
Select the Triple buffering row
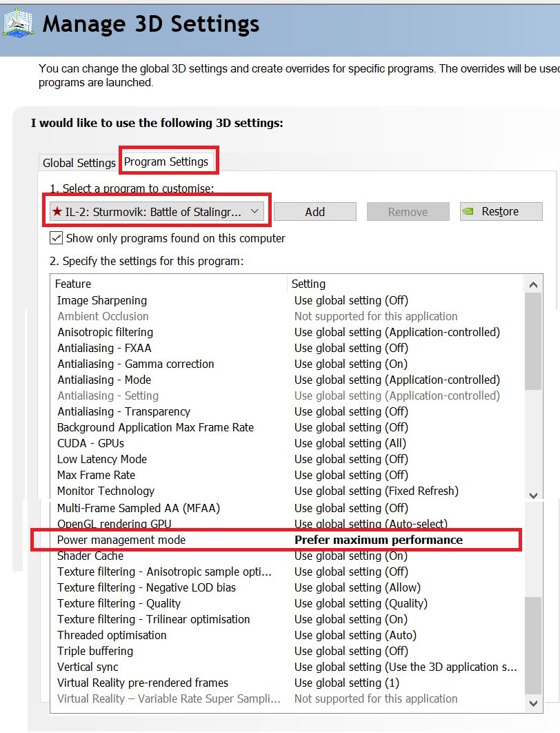tap(287, 651)
